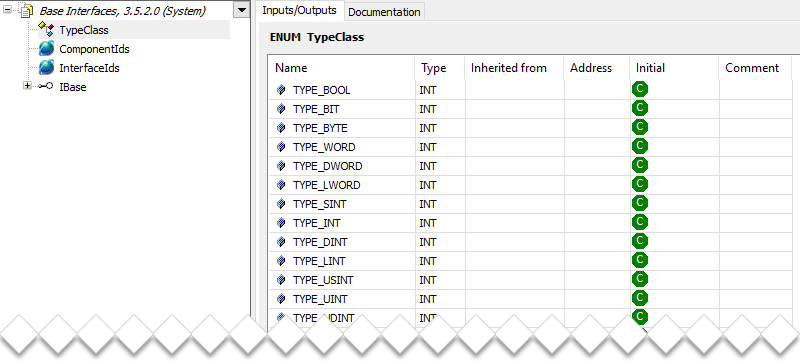Image resolution: width=800 pixels, height=362 pixels.
Task: Select the TYPE_SINT name cell
Action: point(341,204)
